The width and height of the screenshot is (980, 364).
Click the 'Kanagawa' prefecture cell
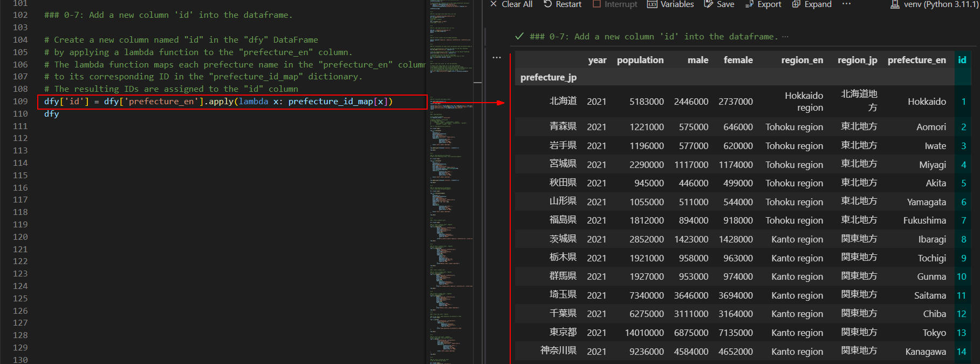(926, 352)
